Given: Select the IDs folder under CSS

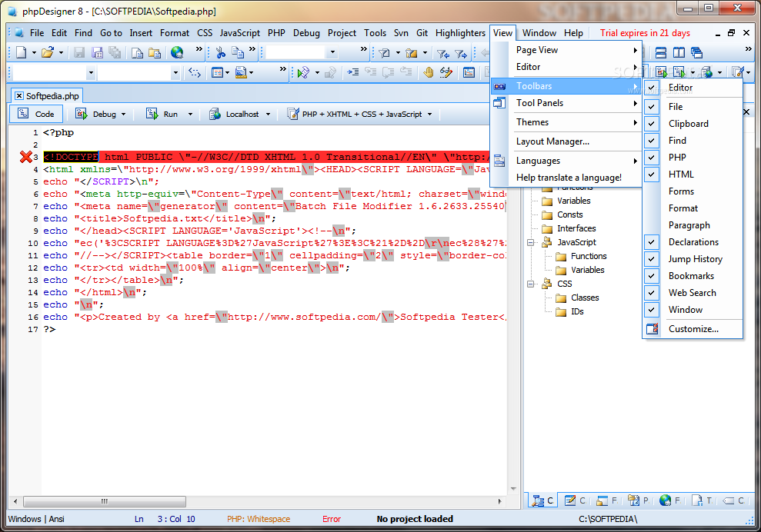Looking at the screenshot, I should 569,312.
